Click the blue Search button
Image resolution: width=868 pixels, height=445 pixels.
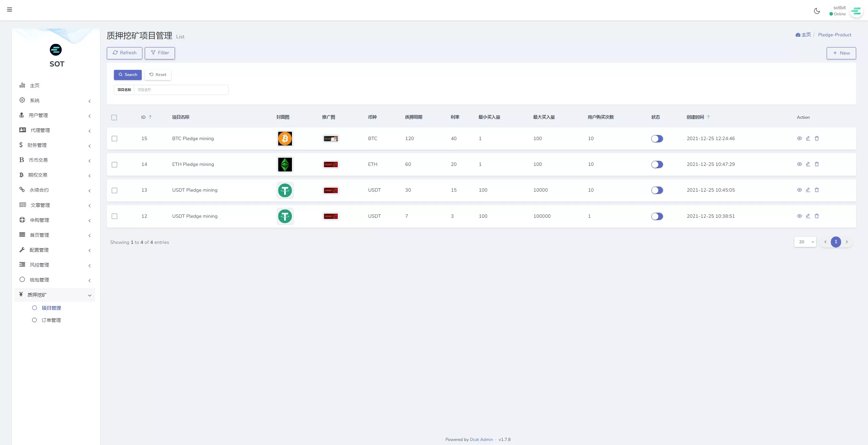[127, 75]
